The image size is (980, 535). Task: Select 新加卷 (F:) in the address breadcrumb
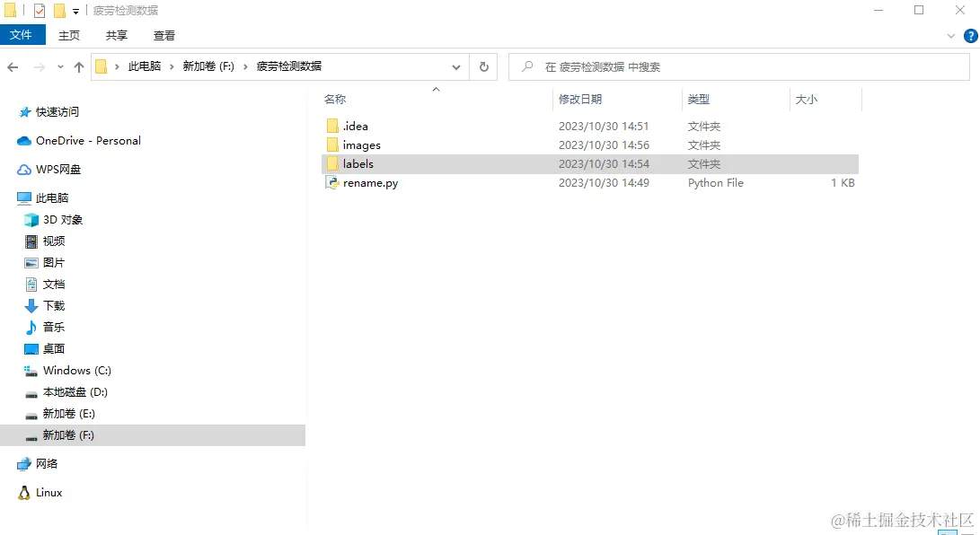pos(208,66)
